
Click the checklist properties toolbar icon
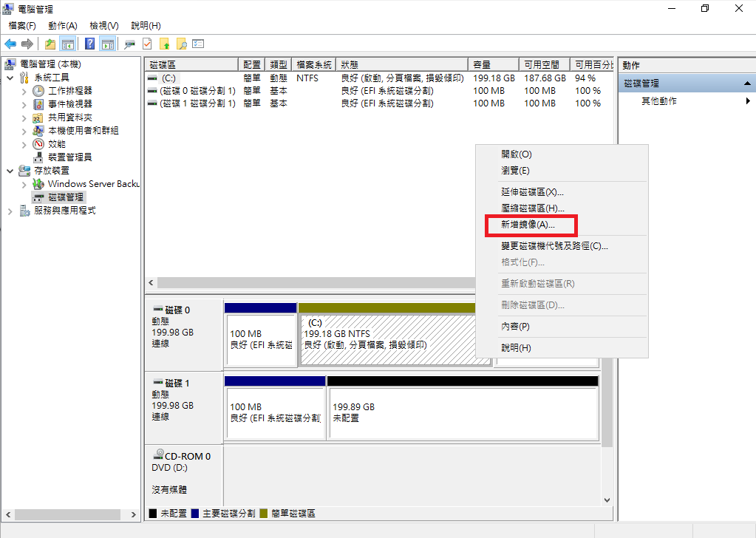tap(198, 44)
